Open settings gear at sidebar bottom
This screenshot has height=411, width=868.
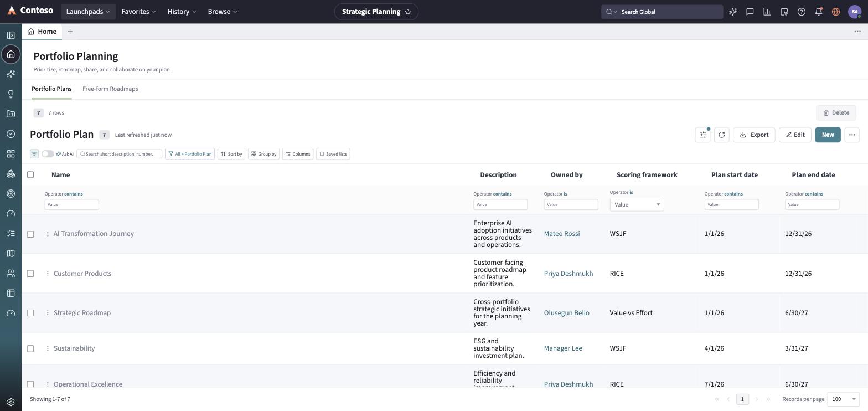point(11,402)
